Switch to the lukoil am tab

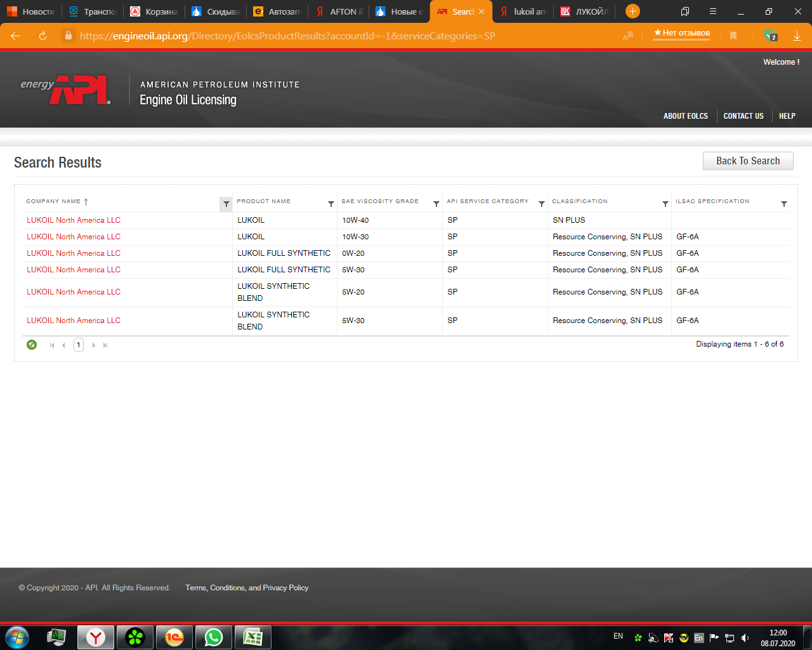(x=523, y=11)
